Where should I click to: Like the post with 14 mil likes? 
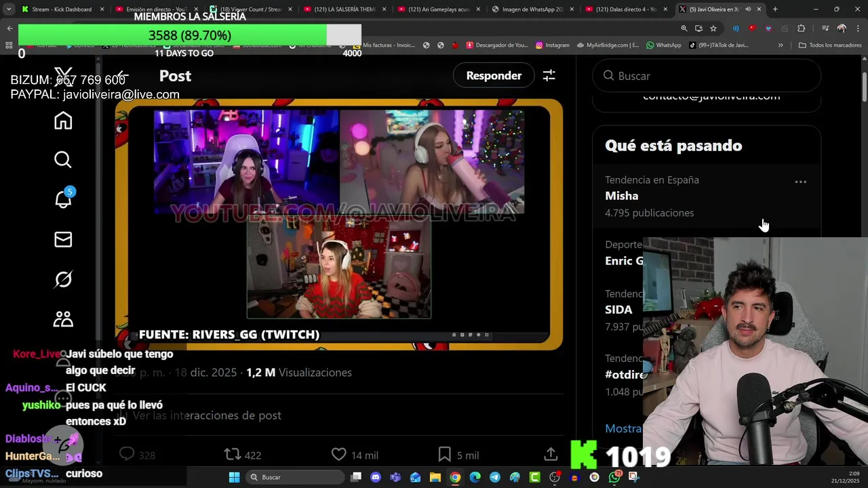tap(338, 455)
